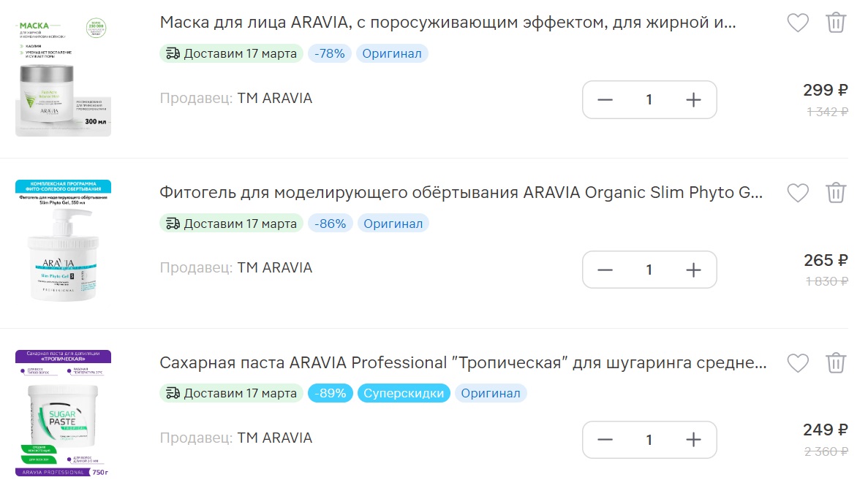
Task: Decrease Slim Phyto Gel quantity
Action: (605, 270)
